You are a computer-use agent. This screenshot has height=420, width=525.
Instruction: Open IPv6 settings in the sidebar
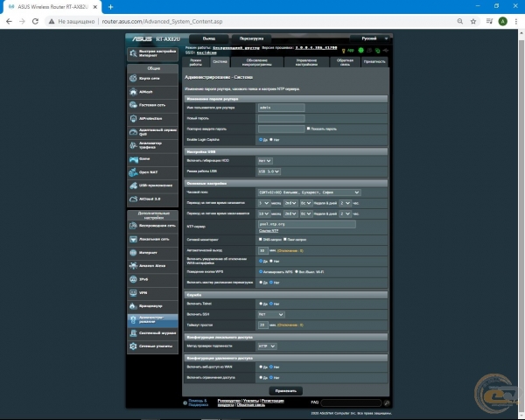(152, 279)
